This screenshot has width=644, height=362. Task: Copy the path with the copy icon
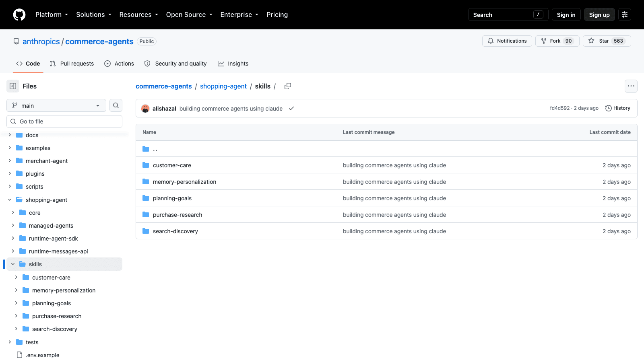tap(288, 86)
